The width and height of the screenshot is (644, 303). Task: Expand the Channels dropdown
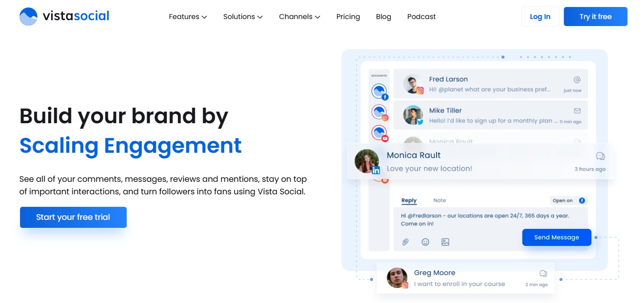pos(299,17)
